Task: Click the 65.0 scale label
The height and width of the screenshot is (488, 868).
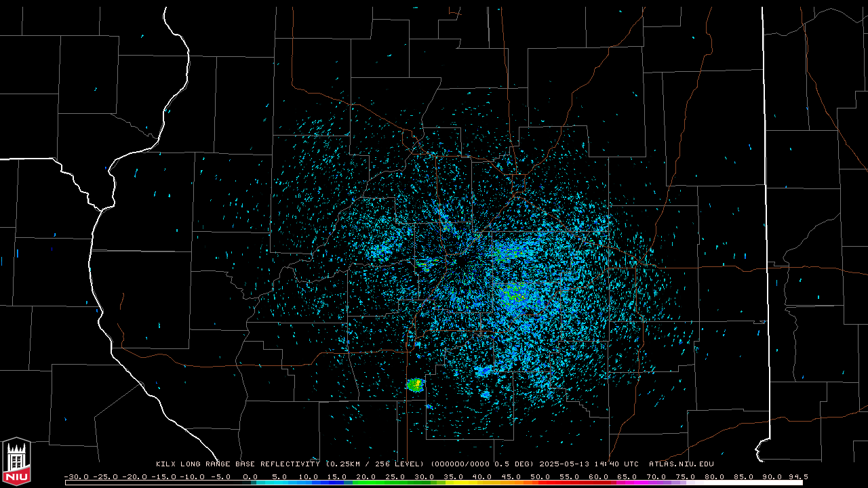Action: (x=628, y=476)
